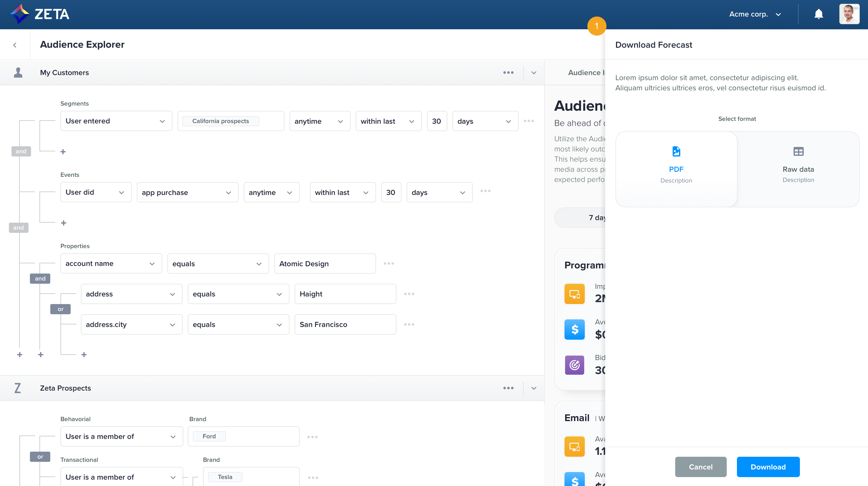Click the purple bid target icon

tap(575, 365)
